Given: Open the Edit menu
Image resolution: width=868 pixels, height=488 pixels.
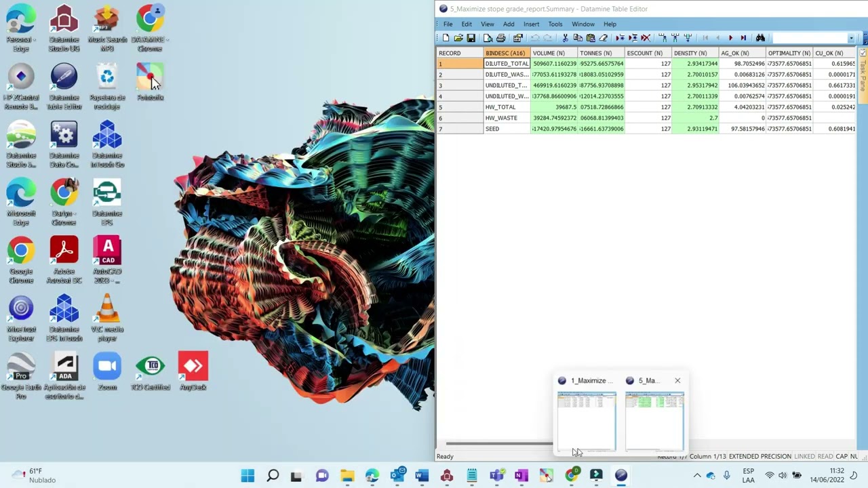Looking at the screenshot, I should point(467,24).
